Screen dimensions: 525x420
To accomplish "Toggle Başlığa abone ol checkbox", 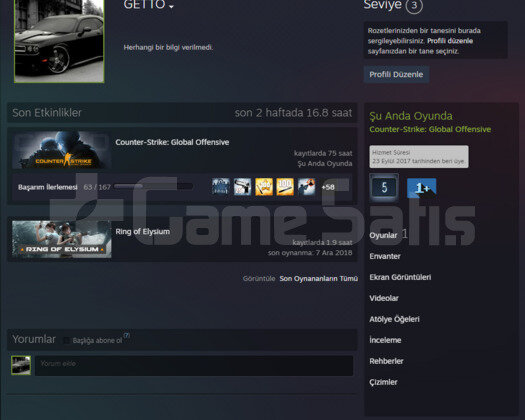I will (66, 340).
